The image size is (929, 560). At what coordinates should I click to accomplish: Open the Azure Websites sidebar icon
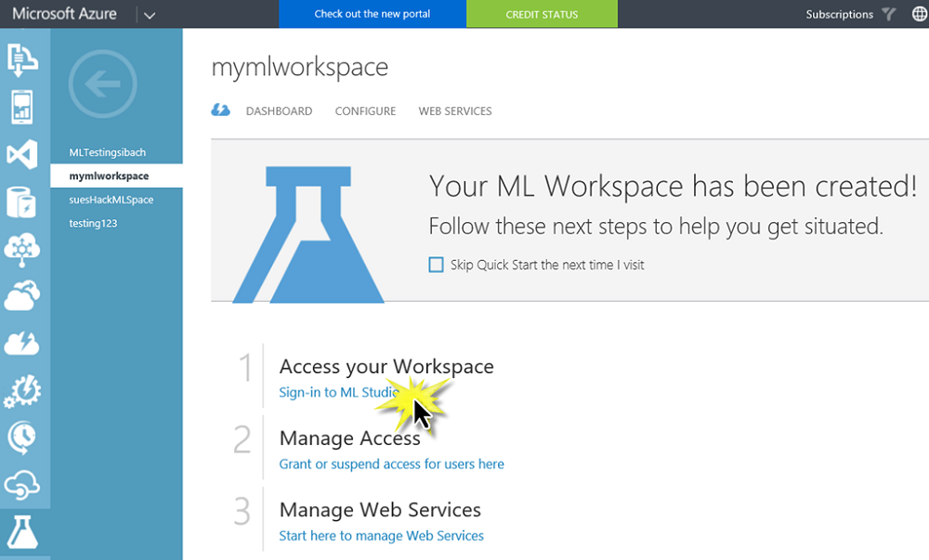click(x=22, y=59)
